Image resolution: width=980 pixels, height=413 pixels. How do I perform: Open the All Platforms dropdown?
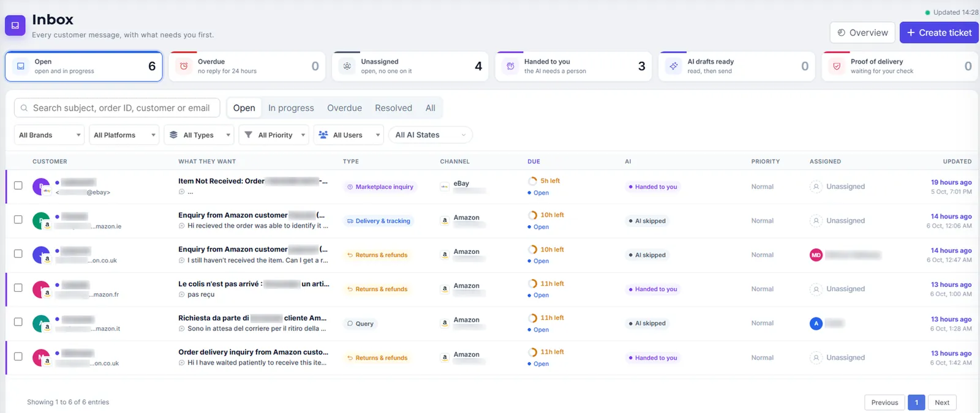click(124, 135)
